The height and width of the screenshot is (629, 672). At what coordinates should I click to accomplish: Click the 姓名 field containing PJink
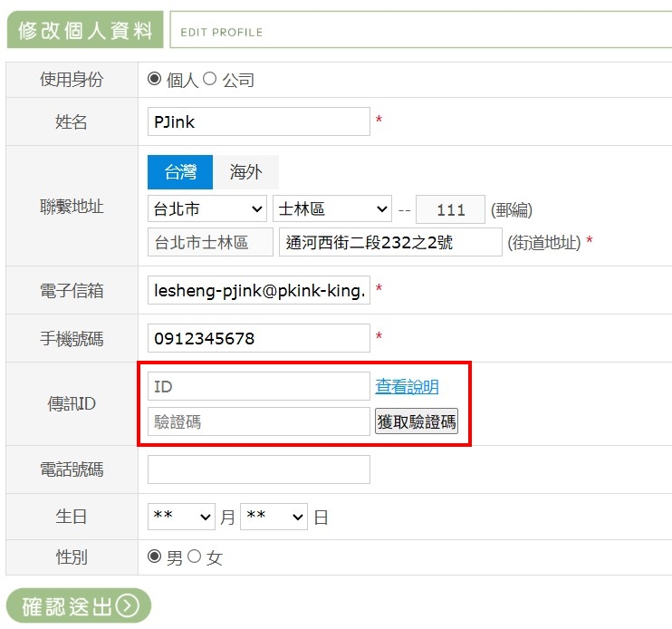258,121
